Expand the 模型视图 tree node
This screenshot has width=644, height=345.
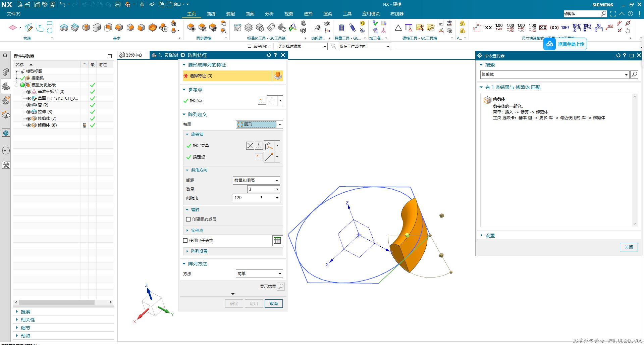tap(16, 71)
